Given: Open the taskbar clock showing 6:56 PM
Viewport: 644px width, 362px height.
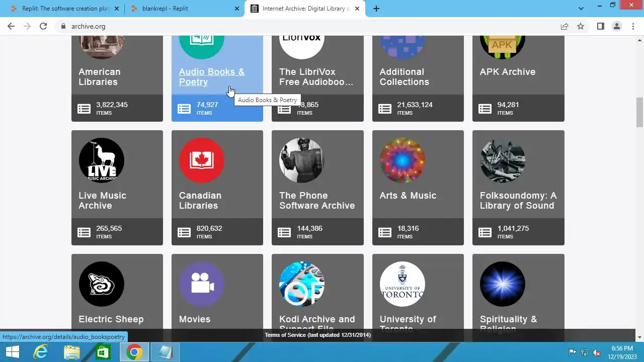Looking at the screenshot, I should (622, 352).
